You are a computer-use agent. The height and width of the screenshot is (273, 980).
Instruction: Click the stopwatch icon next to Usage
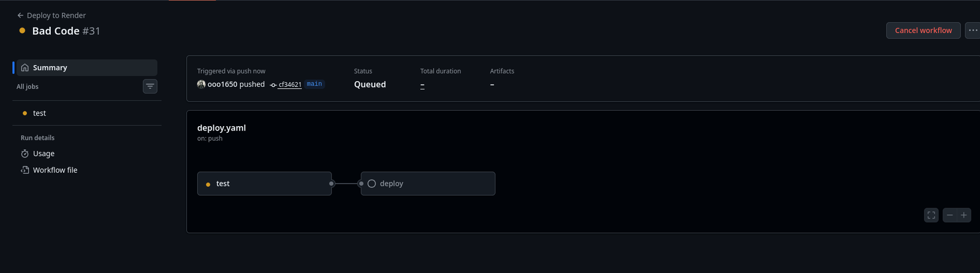pos(25,154)
